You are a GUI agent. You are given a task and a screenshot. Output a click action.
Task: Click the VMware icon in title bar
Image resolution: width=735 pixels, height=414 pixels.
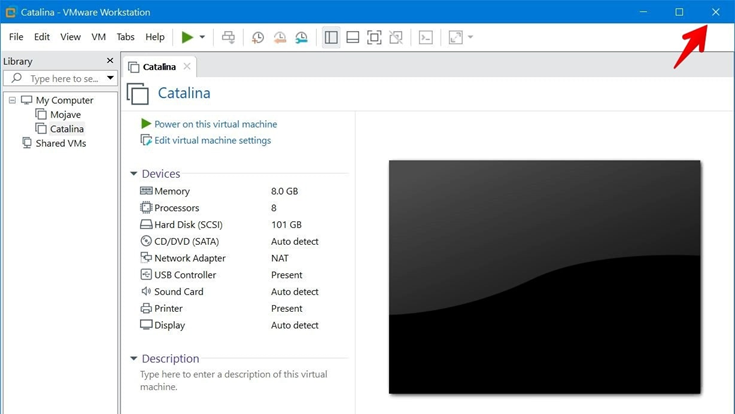pyautogui.click(x=10, y=12)
